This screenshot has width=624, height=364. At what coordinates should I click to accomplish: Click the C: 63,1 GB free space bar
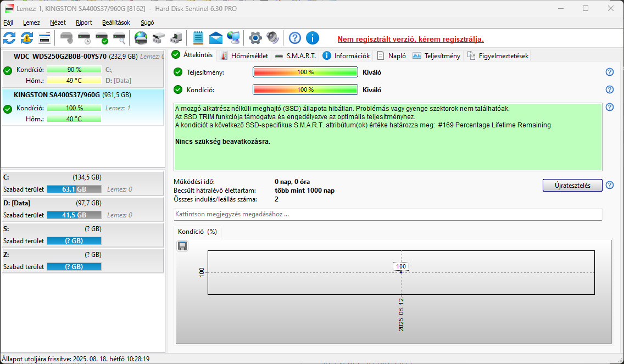74,189
